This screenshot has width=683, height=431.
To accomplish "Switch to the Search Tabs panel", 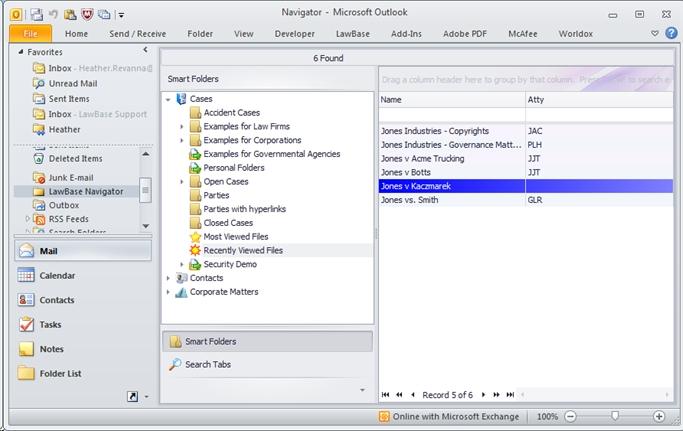I will coord(267,364).
